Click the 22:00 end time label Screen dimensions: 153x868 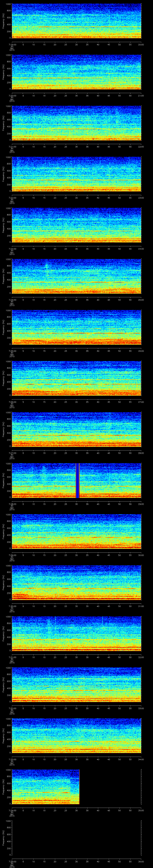141,147
